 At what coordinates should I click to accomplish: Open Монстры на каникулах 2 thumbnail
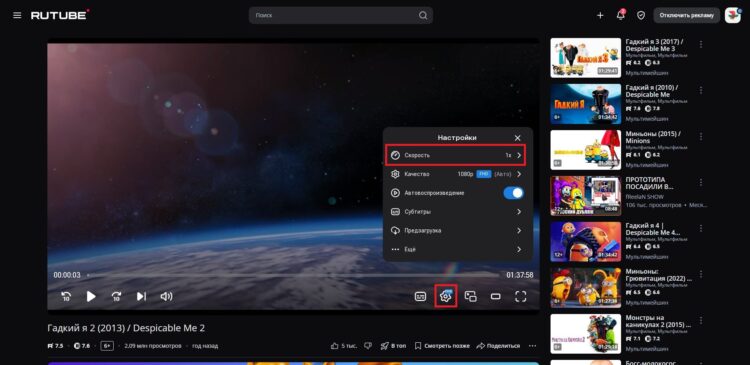[585, 333]
